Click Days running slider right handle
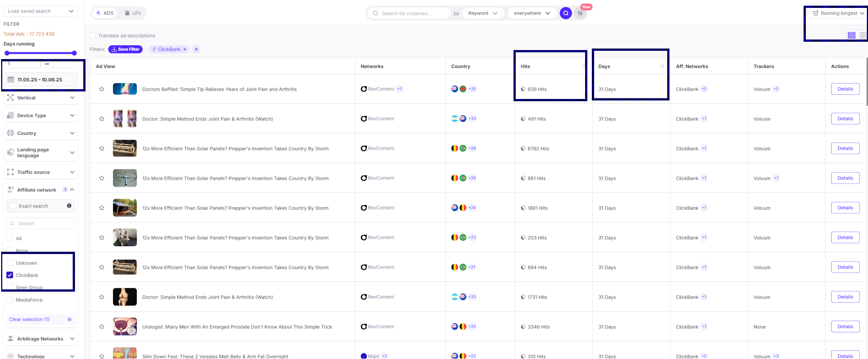This screenshot has width=868, height=359. 74,53
